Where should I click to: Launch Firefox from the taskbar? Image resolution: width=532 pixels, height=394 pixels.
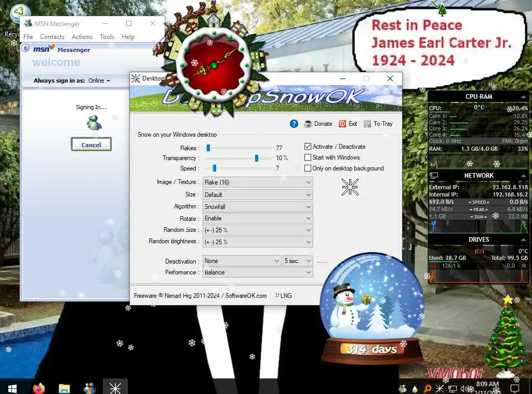point(38,388)
